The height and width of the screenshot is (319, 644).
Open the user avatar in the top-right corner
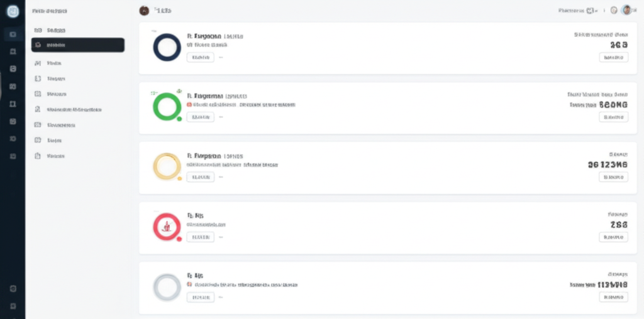pyautogui.click(x=626, y=11)
